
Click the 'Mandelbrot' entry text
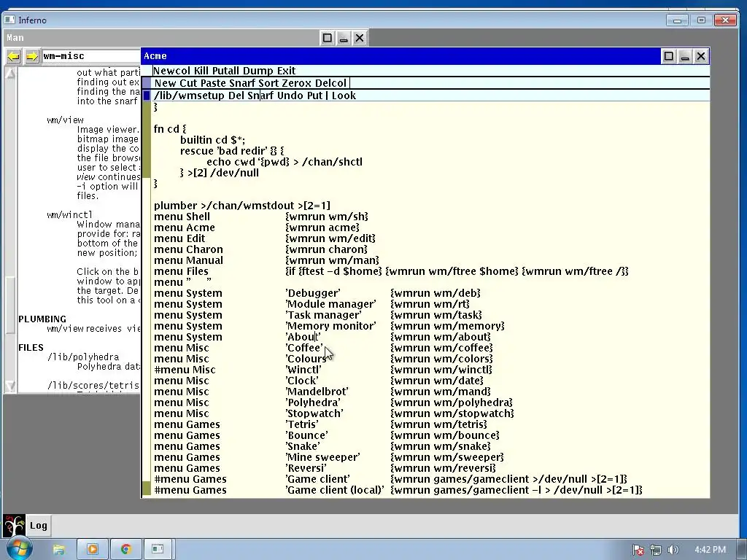[317, 392]
